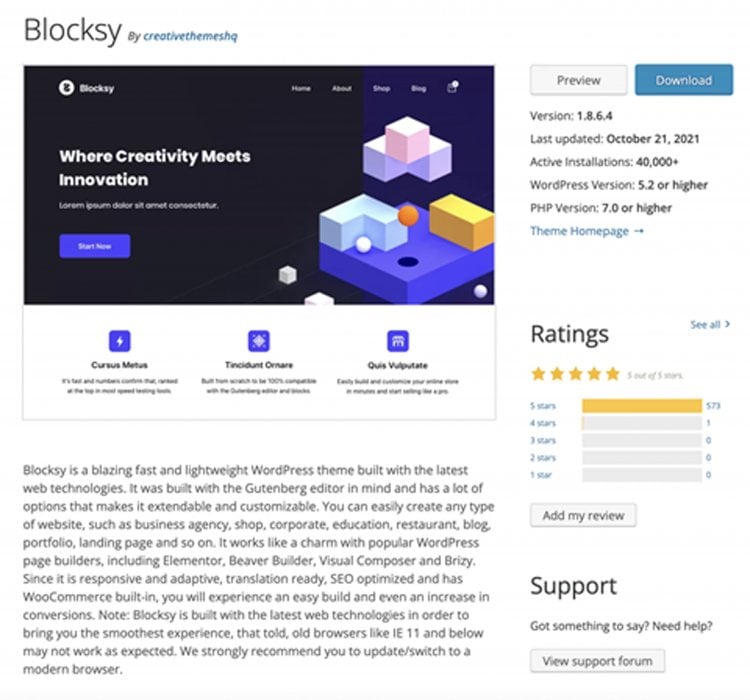Select Shop in the preview navigation

pos(381,89)
